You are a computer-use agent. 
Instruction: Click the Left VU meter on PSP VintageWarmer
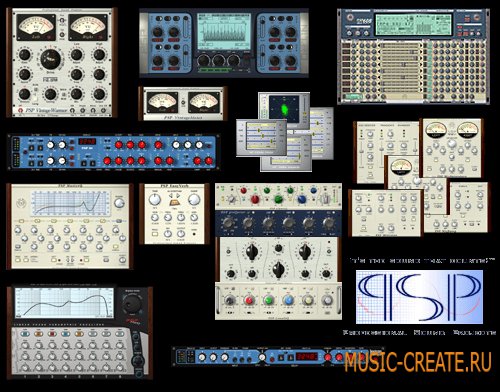tap(36, 27)
